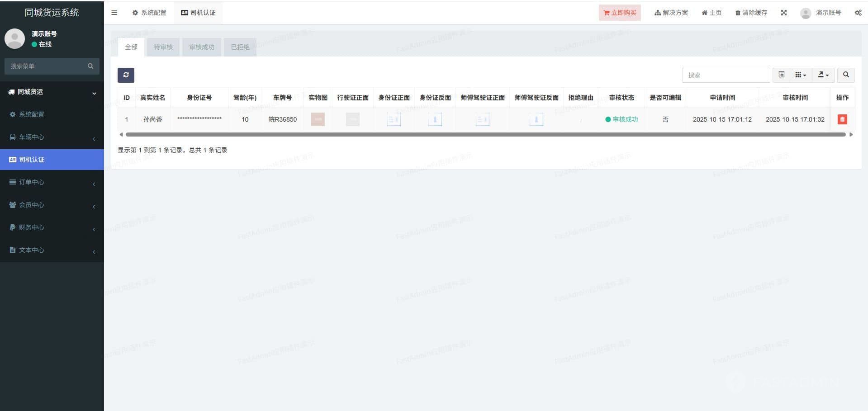Refresh the driver certification table
Viewport: 868px width, 411px height.
pyautogui.click(x=126, y=75)
